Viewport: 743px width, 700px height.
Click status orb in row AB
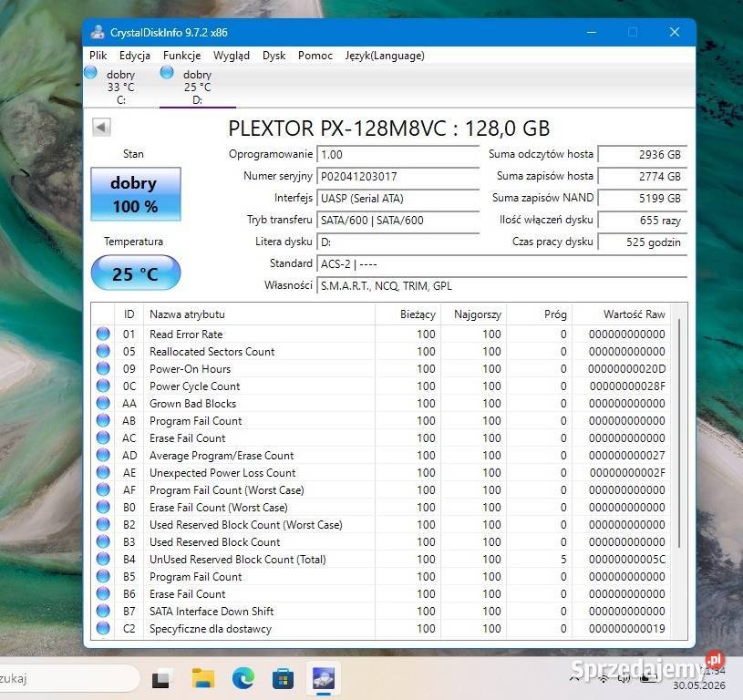click(103, 420)
